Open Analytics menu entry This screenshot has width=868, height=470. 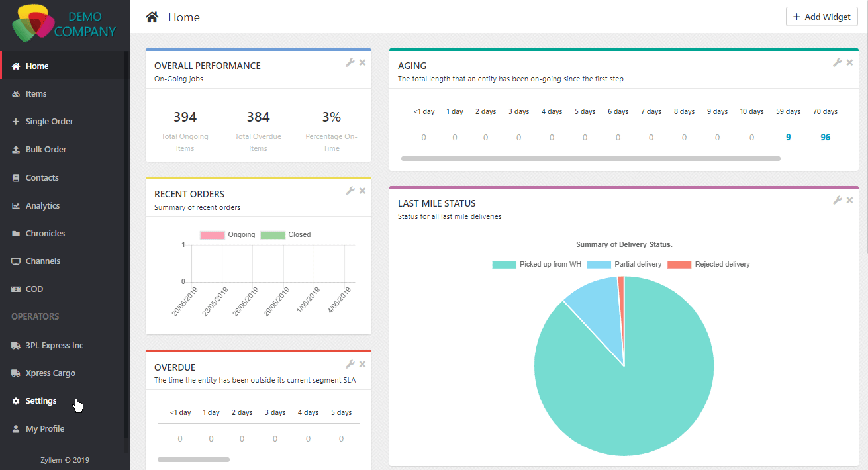[62, 206]
